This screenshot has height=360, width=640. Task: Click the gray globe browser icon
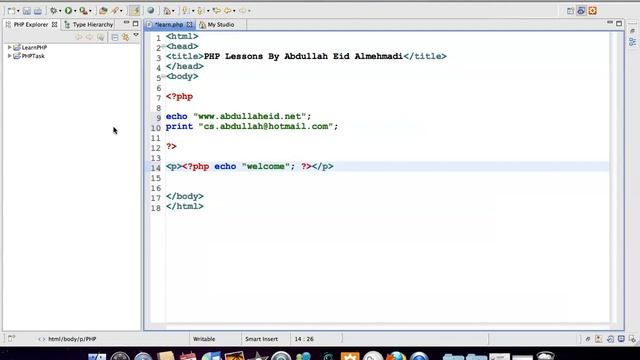[151, 11]
